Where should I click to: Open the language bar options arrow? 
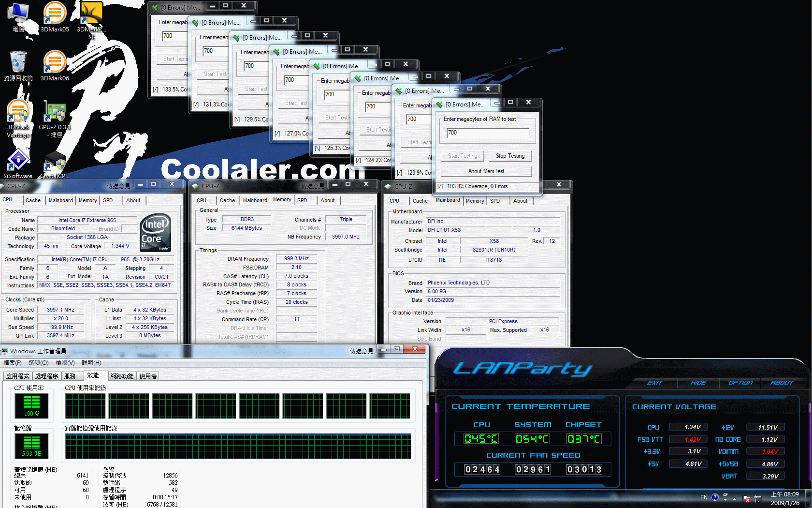coord(725,500)
